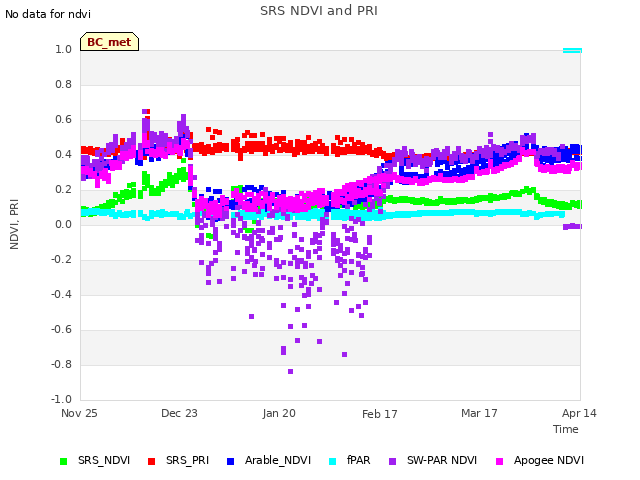Toggle SRS_PRI series in legend

178,460
